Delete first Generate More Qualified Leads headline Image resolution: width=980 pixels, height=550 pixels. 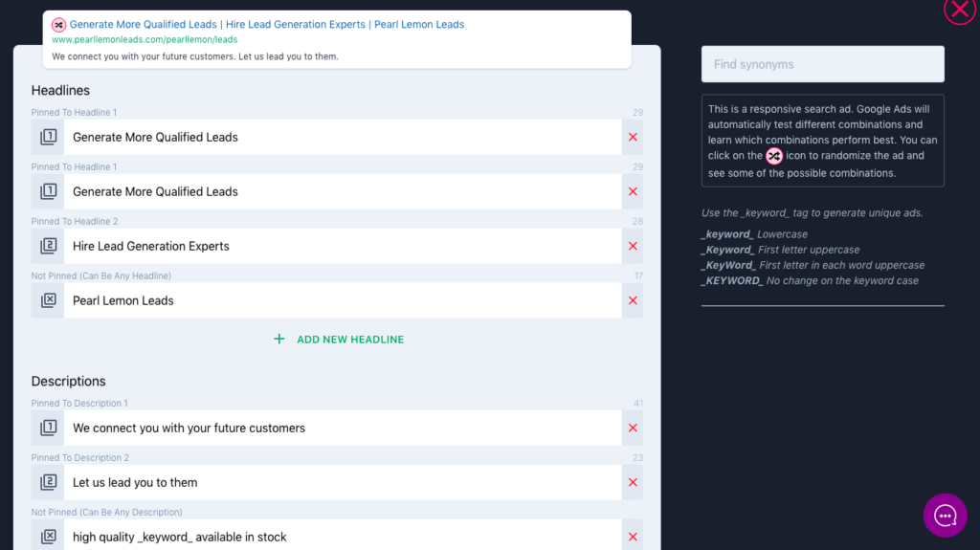coord(633,137)
